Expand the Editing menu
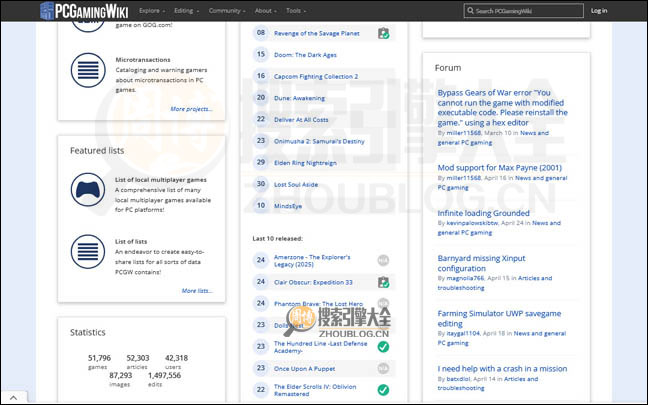Screen dimensions: 648x405 coord(186,11)
